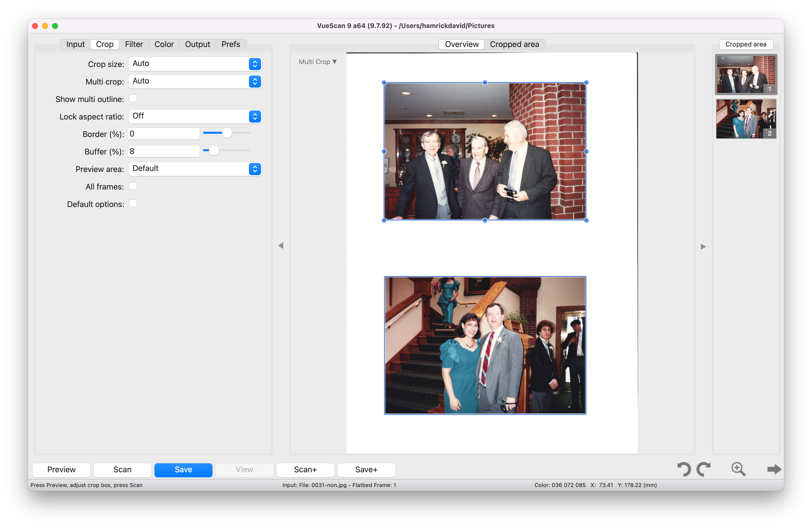This screenshot has height=528, width=812.
Task: Activate the magnifier zoom tool
Action: click(x=738, y=470)
